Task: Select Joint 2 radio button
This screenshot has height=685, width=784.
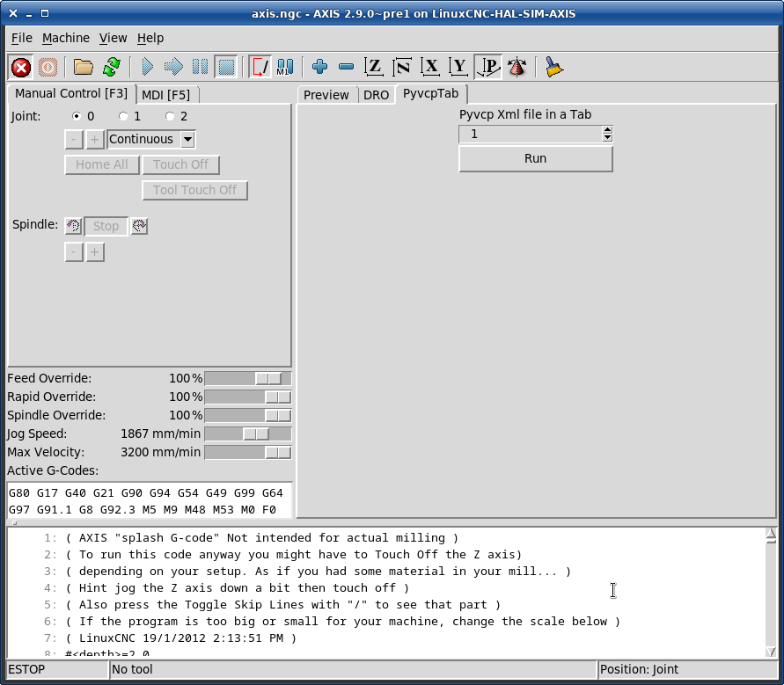Action: (170, 116)
